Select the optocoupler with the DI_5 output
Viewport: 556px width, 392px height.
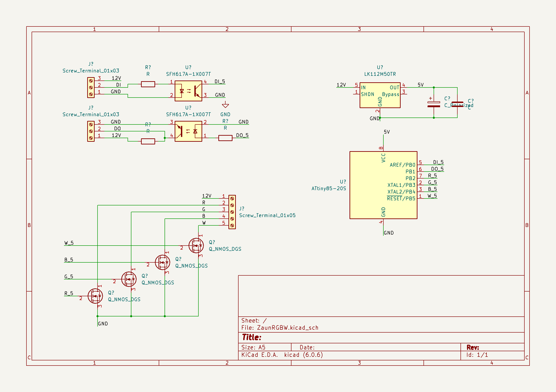click(x=188, y=91)
